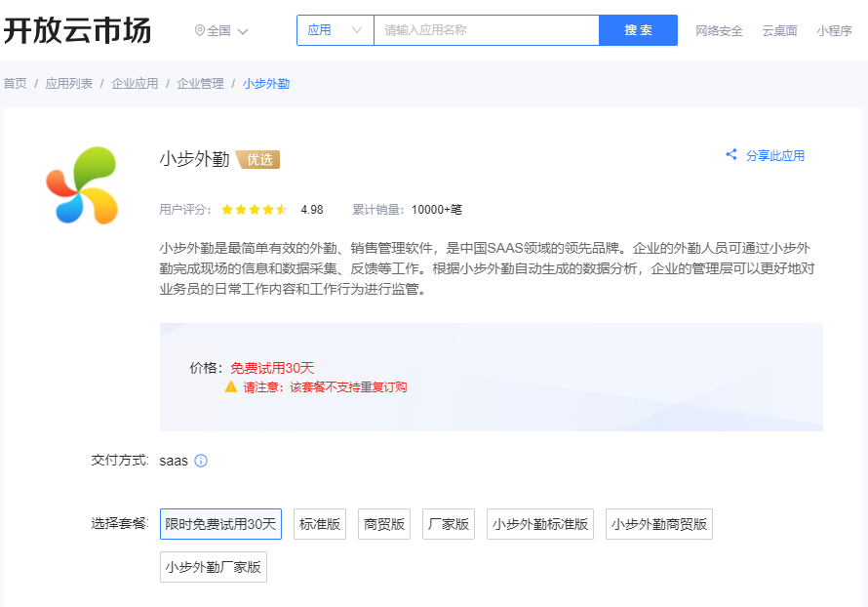Click the 交付方式 label
Image resolution: width=868 pixels, height=607 pixels.
point(120,461)
